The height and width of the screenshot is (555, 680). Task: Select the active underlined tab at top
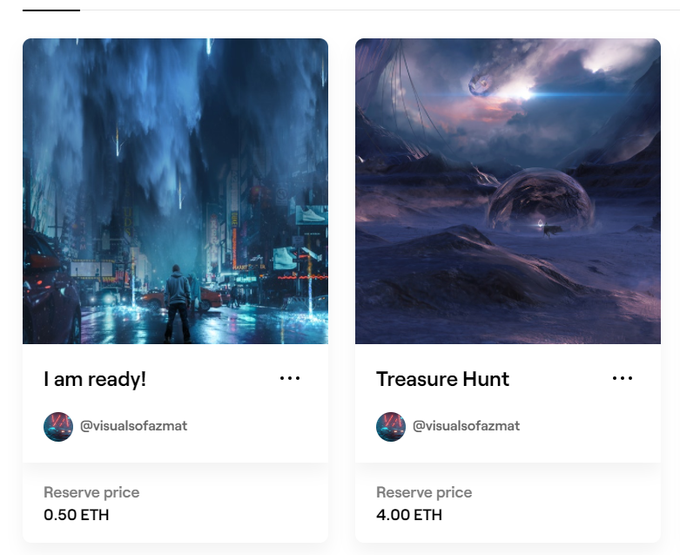tap(51, 10)
